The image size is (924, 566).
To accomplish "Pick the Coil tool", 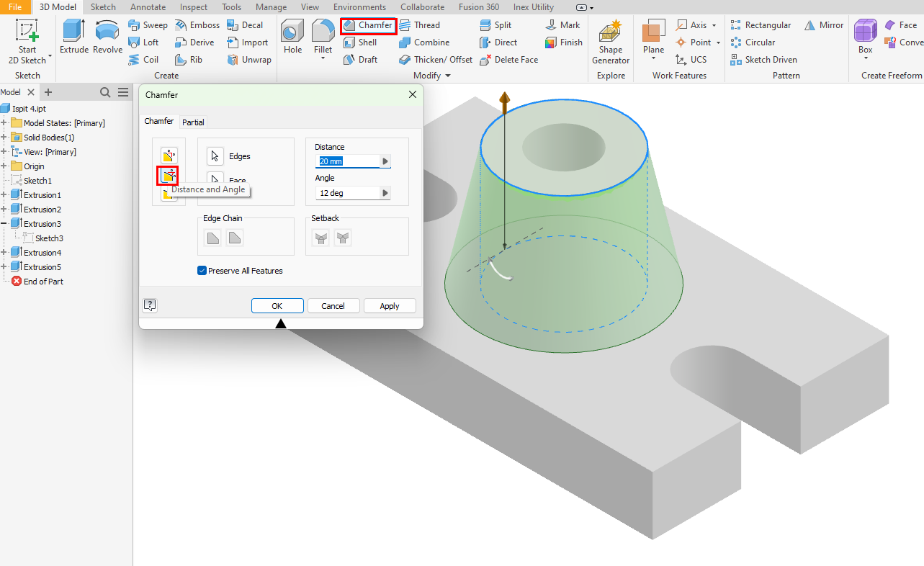I will [143, 60].
